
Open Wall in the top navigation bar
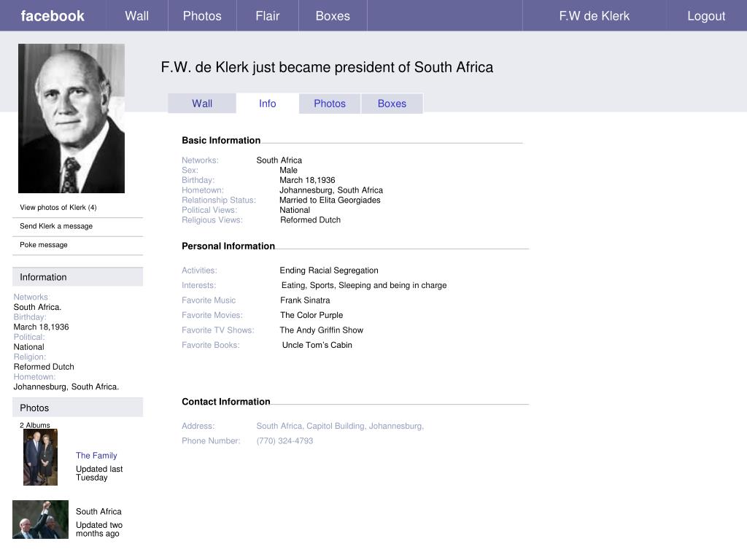pyautogui.click(x=137, y=16)
